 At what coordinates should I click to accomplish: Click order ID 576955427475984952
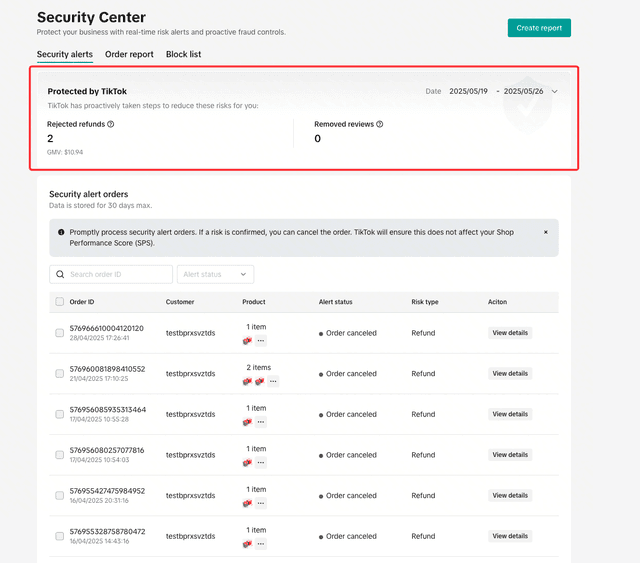click(x=107, y=491)
